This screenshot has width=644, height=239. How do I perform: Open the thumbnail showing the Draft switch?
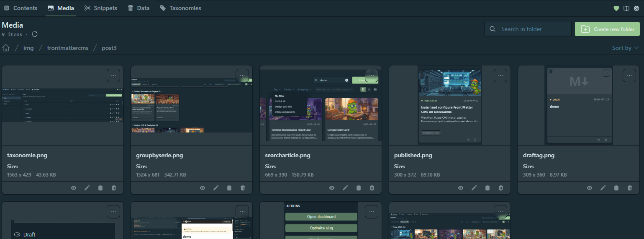point(63,220)
